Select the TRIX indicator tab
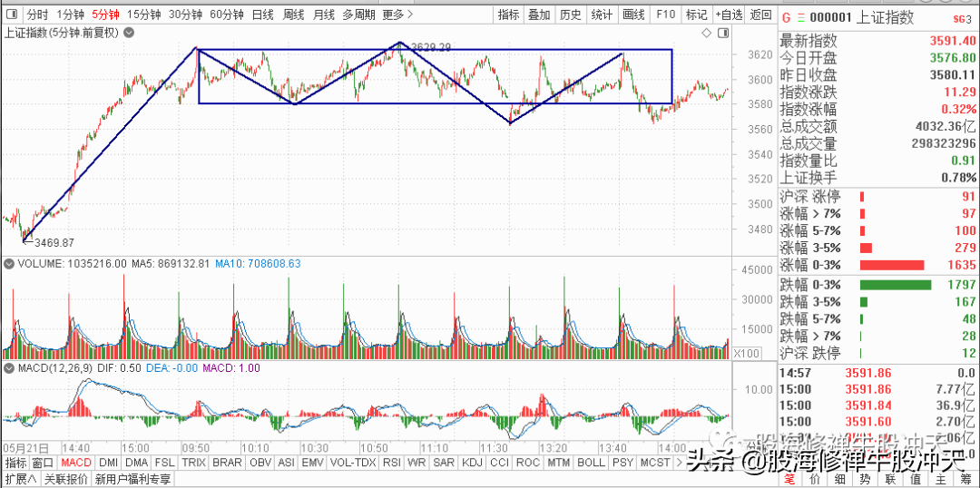Image resolution: width=980 pixels, height=488 pixels. coord(194,463)
